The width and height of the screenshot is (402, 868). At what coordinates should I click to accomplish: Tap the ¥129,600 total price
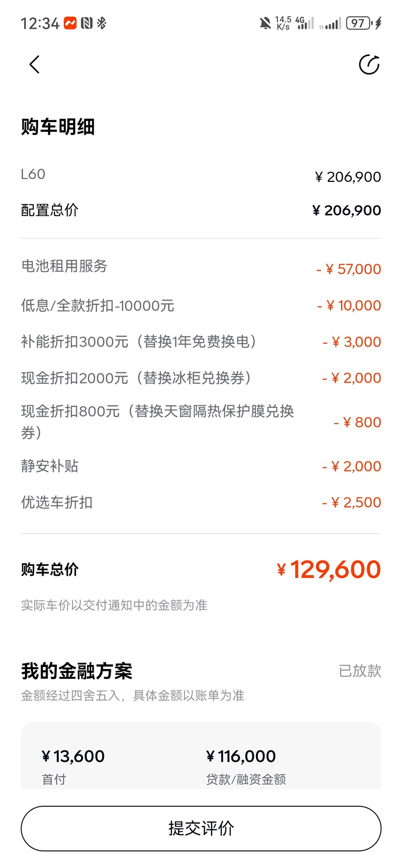(x=329, y=569)
